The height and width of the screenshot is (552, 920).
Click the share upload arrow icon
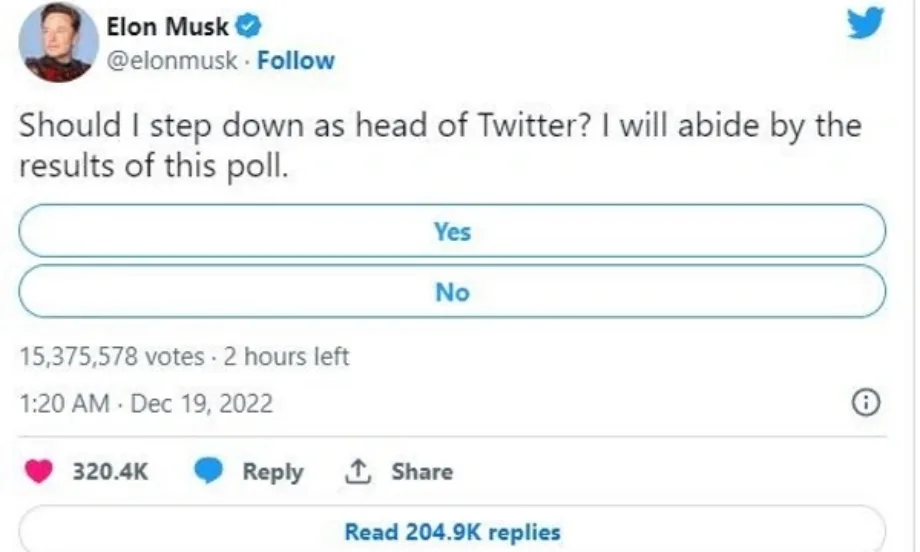pos(356,472)
